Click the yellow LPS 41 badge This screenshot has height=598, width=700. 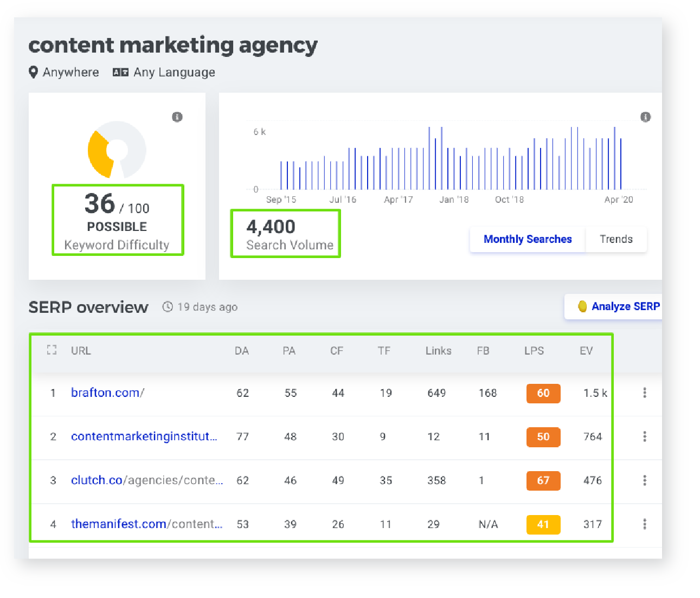tap(543, 524)
